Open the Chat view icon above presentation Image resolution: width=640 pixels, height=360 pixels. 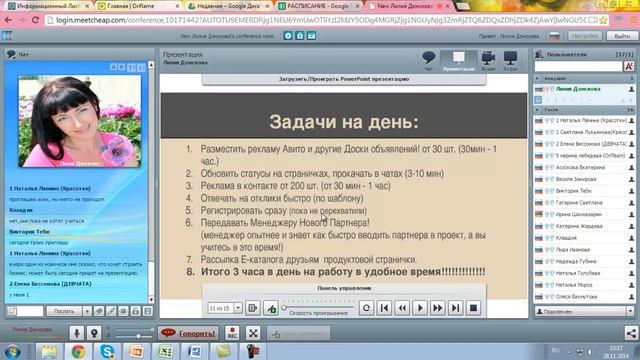pyautogui.click(x=429, y=61)
